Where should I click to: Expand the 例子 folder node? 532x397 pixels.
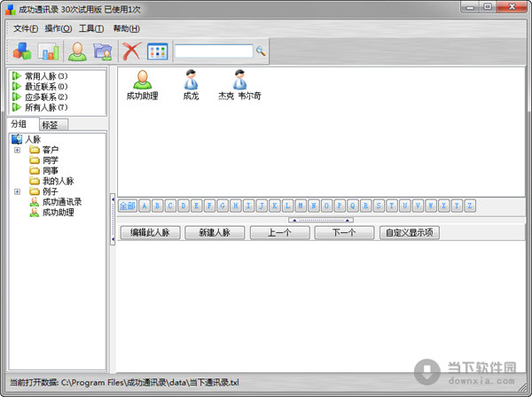pos(18,192)
